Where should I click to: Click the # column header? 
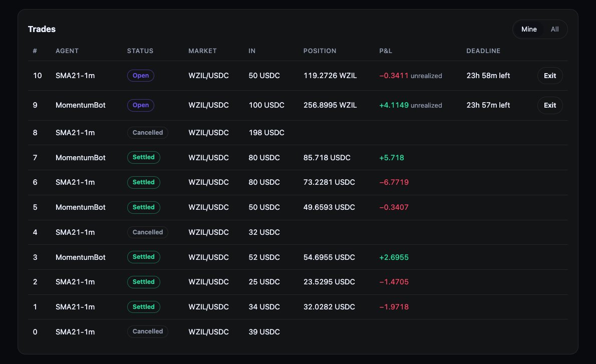pyautogui.click(x=35, y=51)
